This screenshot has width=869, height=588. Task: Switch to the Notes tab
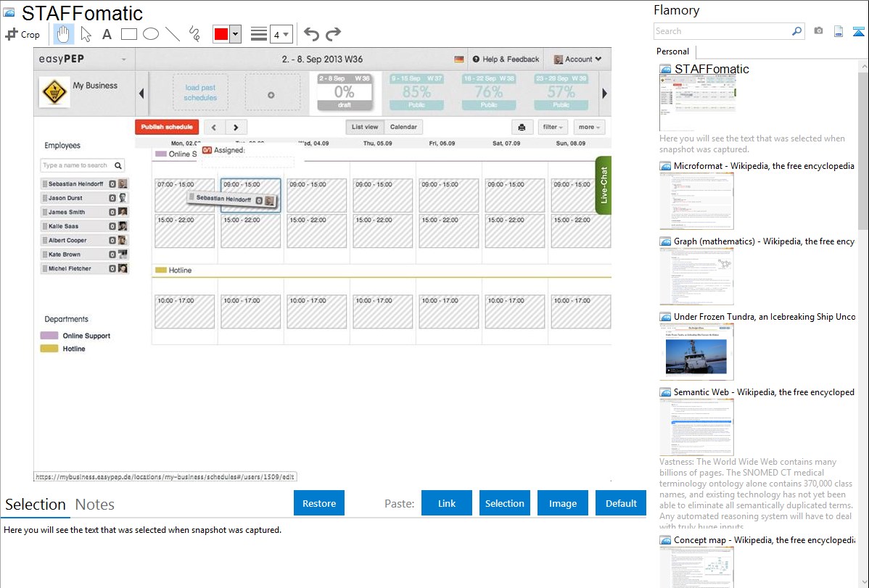(95, 505)
